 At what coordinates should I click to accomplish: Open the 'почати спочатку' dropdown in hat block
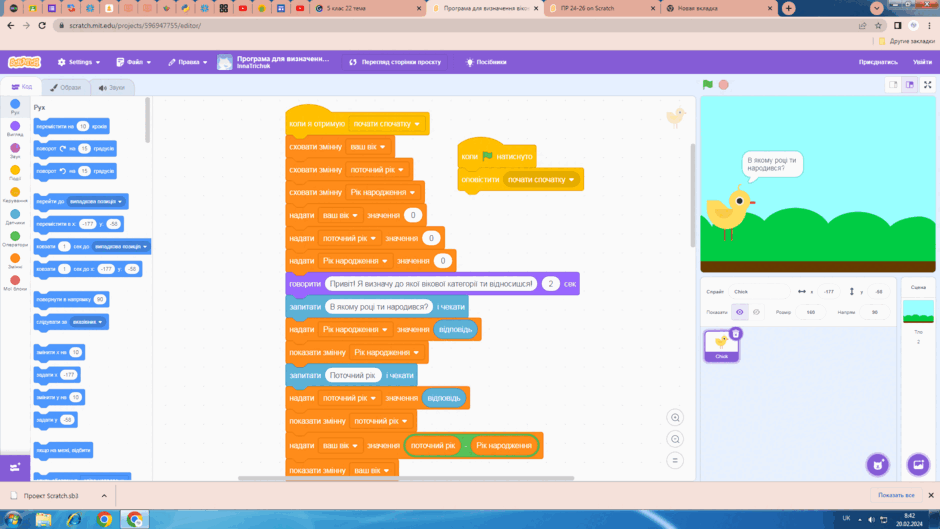(x=387, y=124)
